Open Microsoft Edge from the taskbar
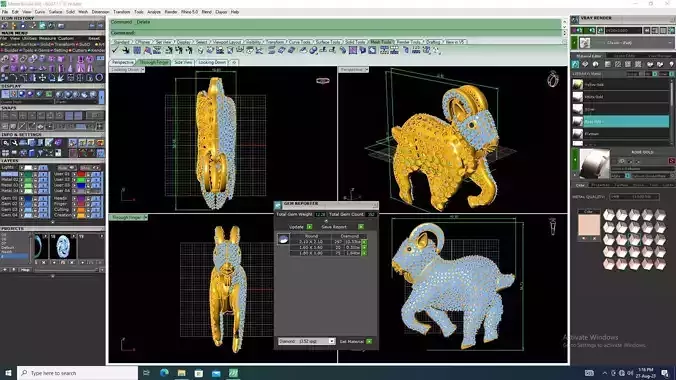Image resolution: width=676 pixels, height=380 pixels. (x=164, y=373)
